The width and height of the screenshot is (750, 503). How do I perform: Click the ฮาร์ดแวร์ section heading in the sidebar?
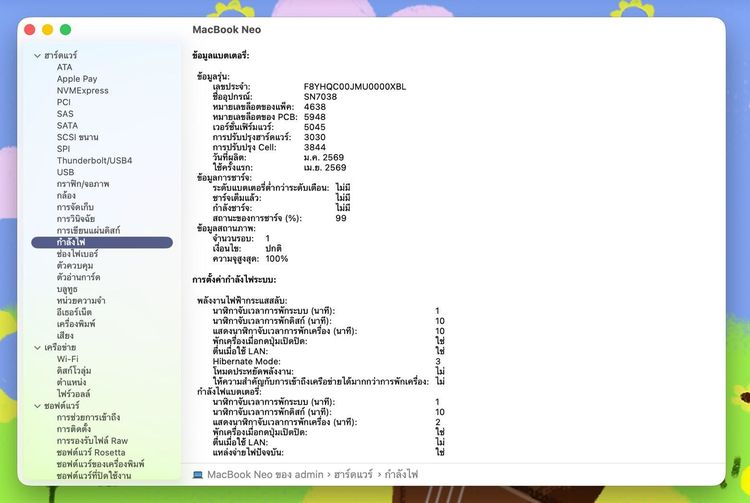(x=60, y=55)
